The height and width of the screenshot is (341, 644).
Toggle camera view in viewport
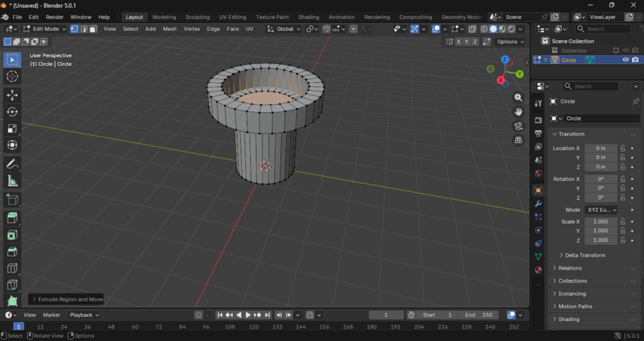coord(518,126)
